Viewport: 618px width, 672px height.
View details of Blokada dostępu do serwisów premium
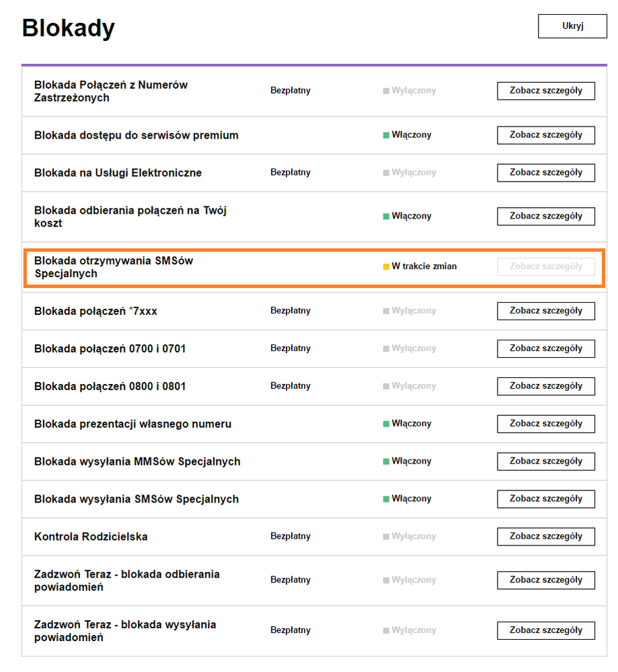pos(545,135)
